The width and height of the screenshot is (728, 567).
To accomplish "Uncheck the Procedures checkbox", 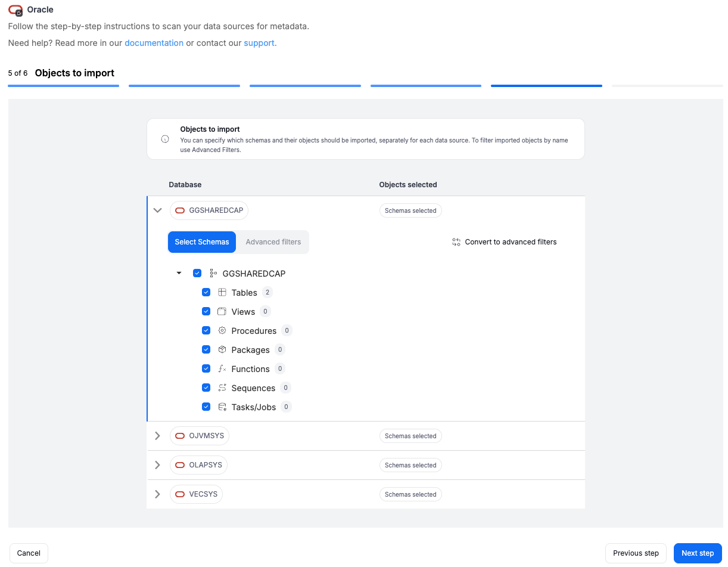I will coord(206,330).
